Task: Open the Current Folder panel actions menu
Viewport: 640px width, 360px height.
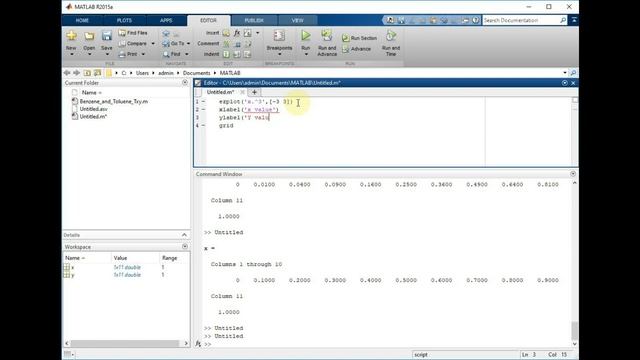Action: point(185,82)
